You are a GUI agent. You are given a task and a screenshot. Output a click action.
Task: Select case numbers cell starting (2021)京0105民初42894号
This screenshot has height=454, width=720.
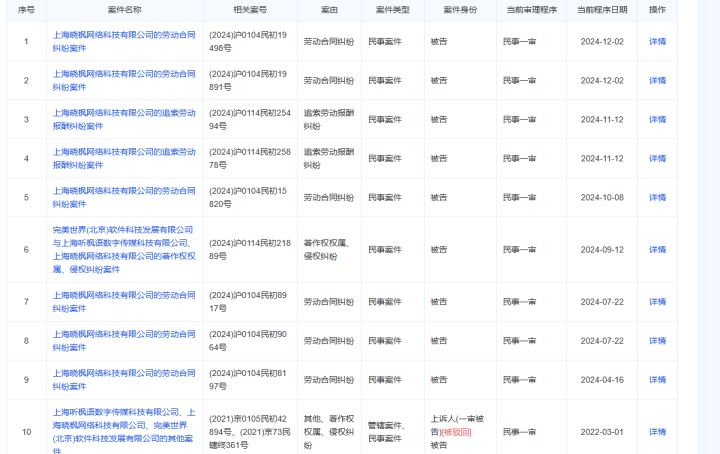tap(250, 432)
